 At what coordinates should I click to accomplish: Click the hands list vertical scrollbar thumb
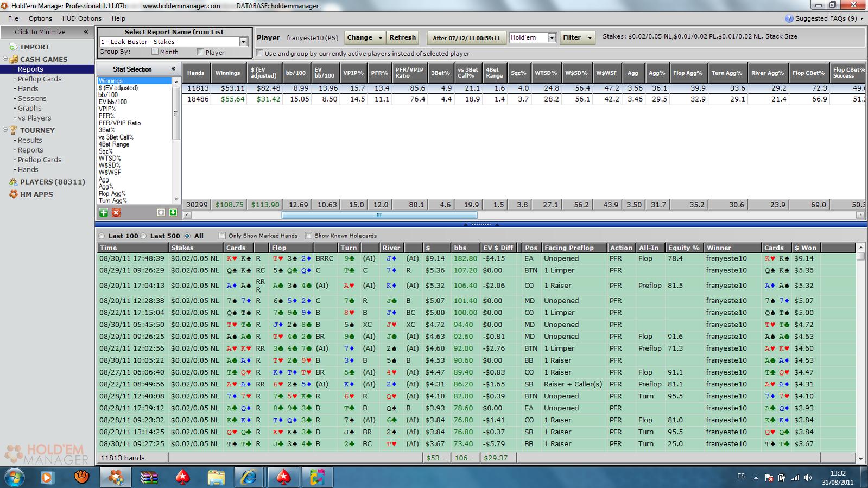(x=860, y=256)
